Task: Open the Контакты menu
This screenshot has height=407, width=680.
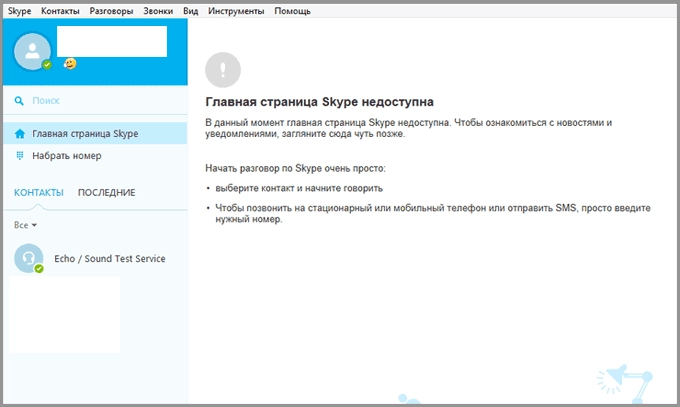Action: pos(60,11)
